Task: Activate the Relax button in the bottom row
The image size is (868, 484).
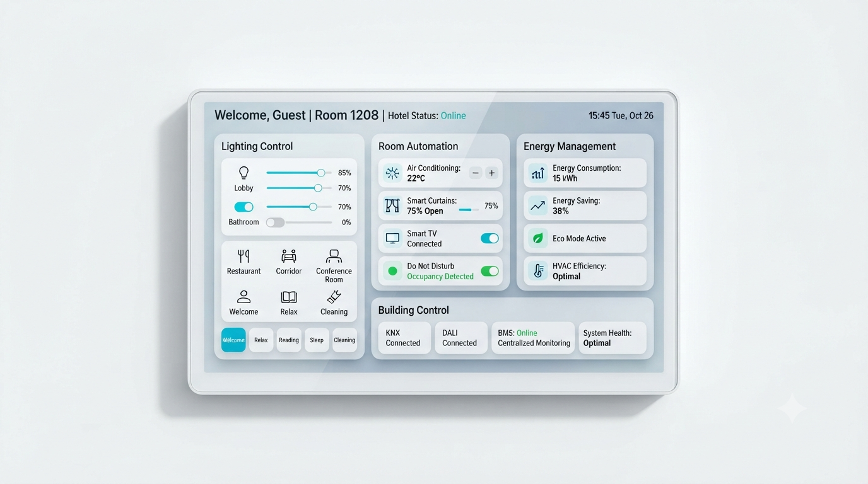Action: coord(261,340)
